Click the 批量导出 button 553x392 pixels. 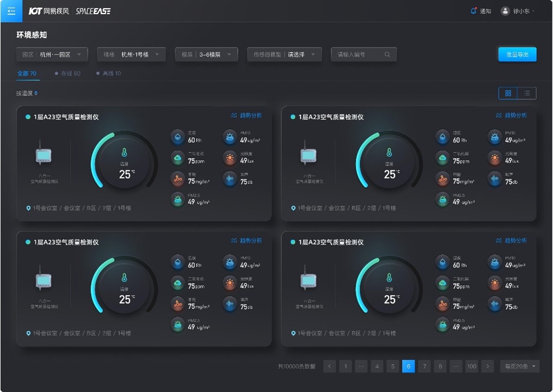point(517,54)
